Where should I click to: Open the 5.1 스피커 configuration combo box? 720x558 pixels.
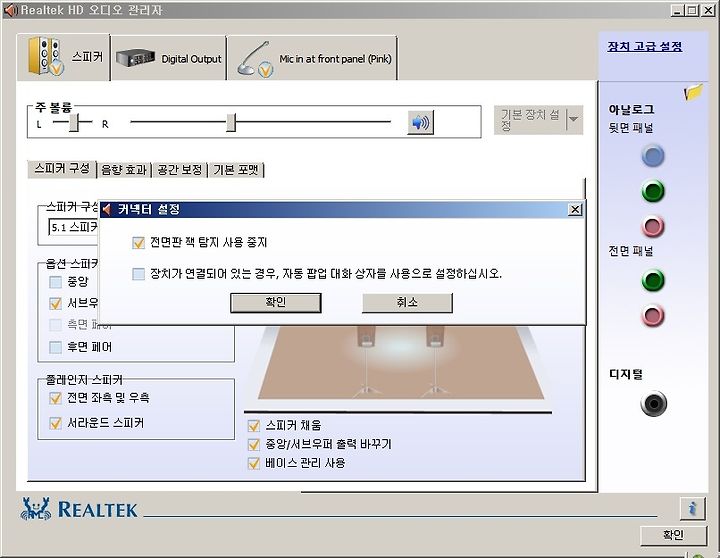[73, 227]
